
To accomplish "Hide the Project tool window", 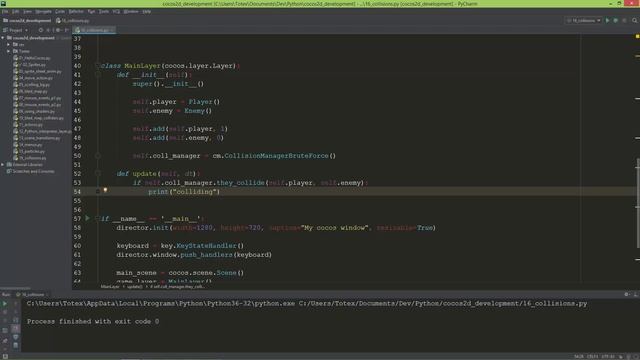I will click(x=67, y=30).
